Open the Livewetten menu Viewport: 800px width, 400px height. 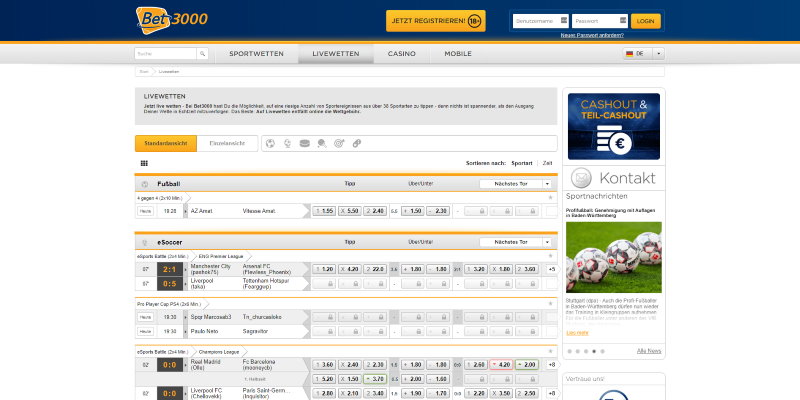coord(336,54)
